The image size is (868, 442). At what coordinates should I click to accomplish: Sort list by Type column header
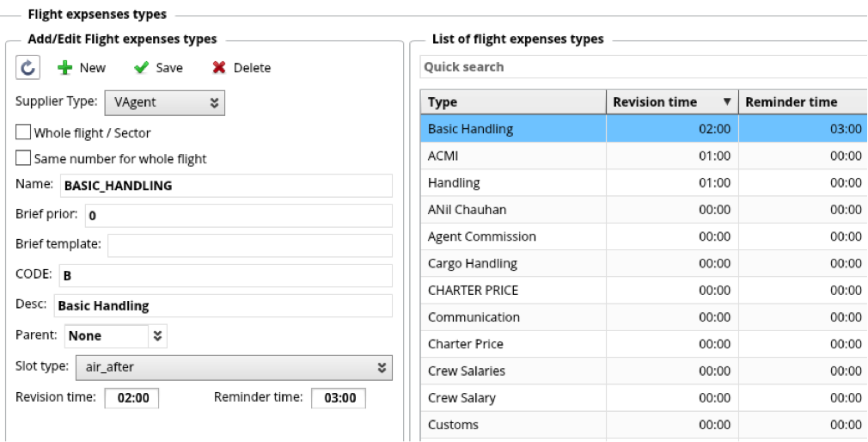pyautogui.click(x=512, y=102)
